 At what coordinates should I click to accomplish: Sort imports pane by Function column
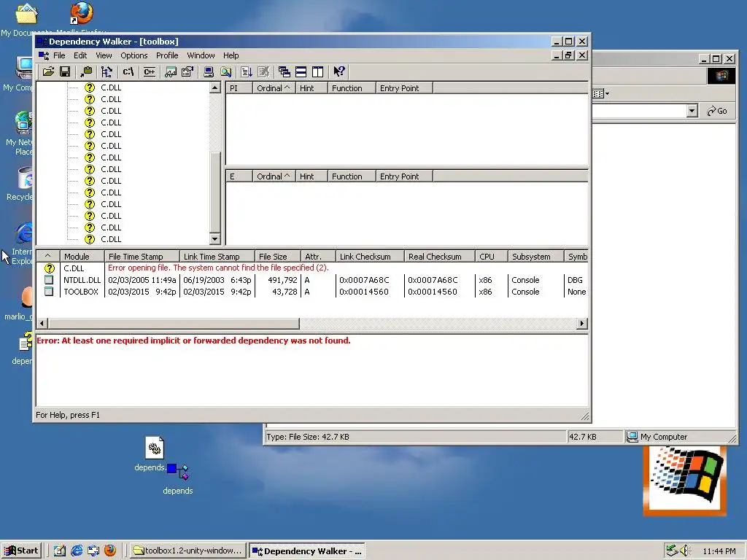click(x=352, y=88)
